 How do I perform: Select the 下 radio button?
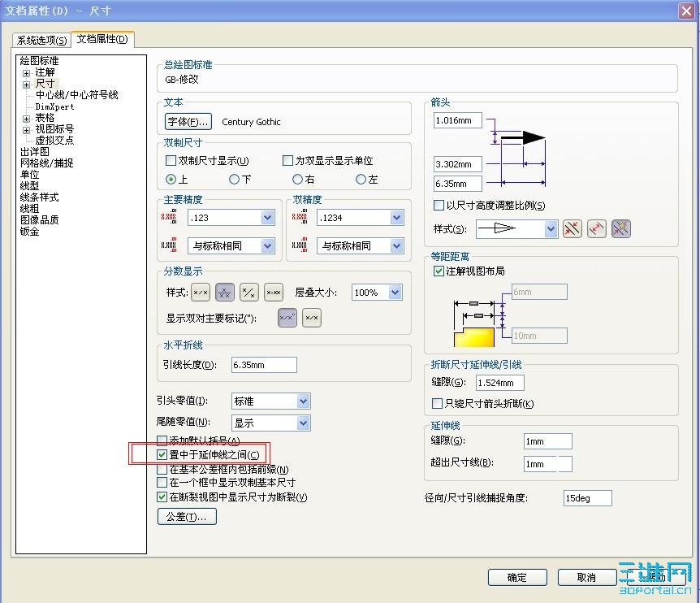click(234, 180)
